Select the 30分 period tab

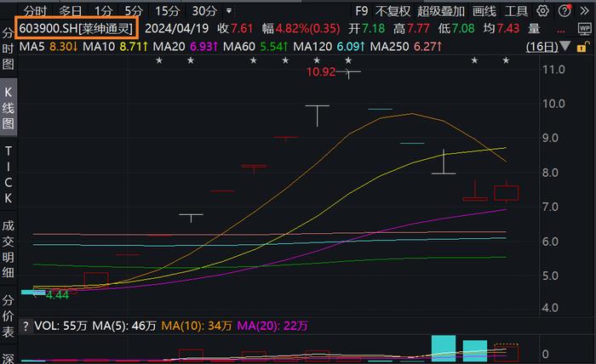click(x=204, y=11)
